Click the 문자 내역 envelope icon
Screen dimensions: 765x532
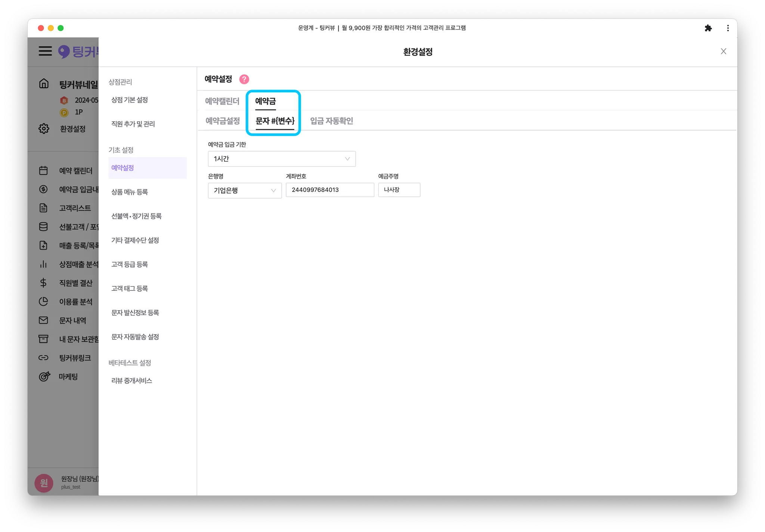(x=43, y=320)
